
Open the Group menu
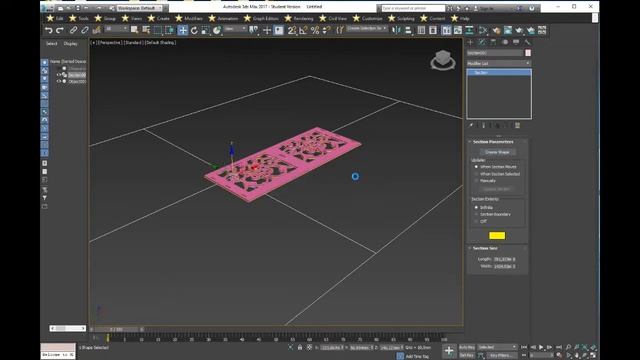click(109, 18)
